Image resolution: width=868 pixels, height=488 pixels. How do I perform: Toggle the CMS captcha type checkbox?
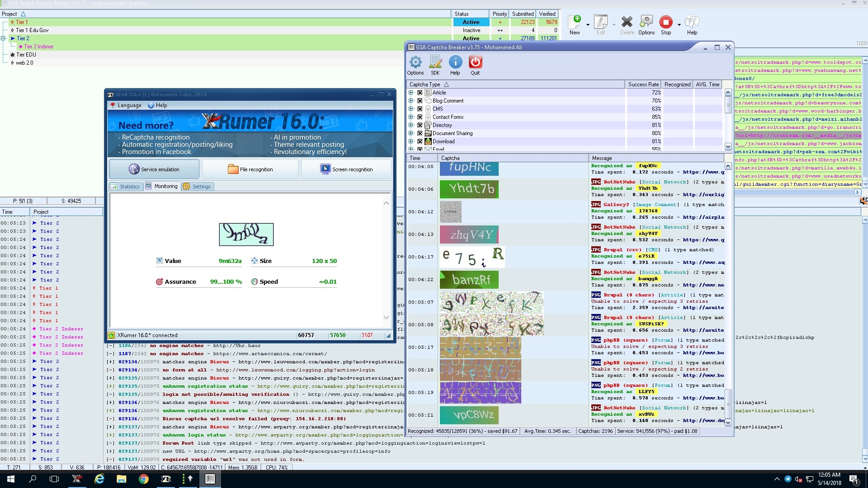click(420, 109)
